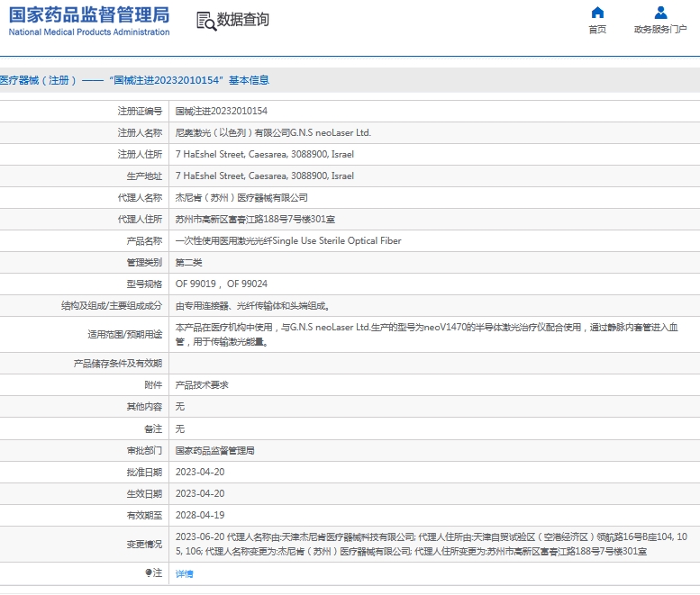
Task: Click agent address 苏州市高新区富春江路188号7号楼301室
Action: tap(255, 220)
